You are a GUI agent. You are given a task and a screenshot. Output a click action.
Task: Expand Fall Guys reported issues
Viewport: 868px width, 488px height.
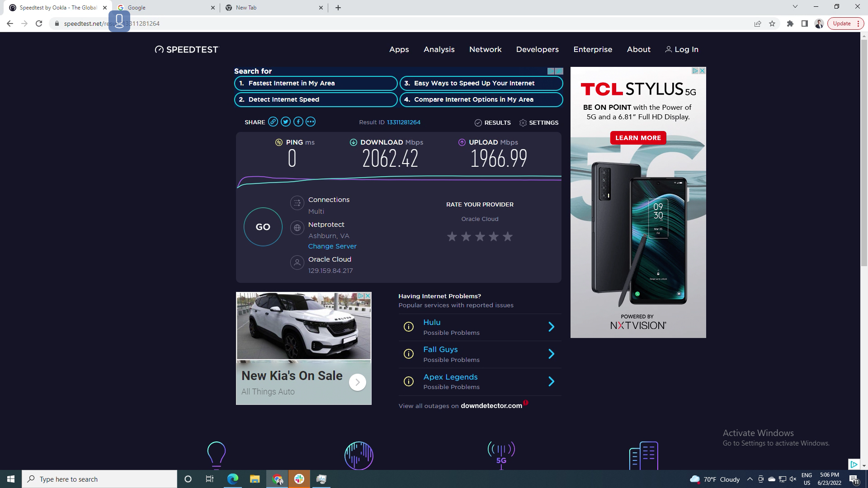(x=551, y=354)
